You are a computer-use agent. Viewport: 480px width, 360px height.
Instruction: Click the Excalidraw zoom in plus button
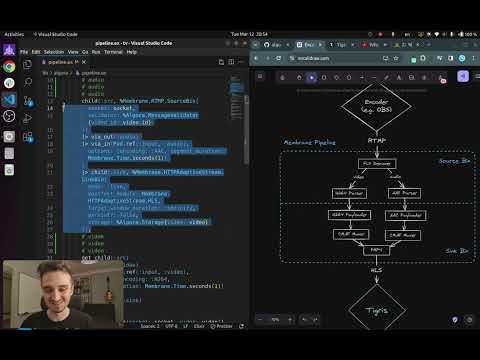290,319
